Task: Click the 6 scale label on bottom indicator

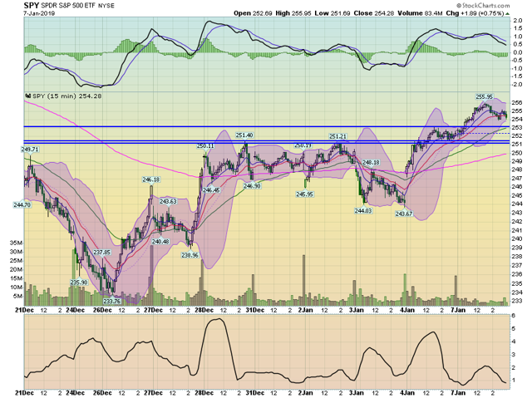Action: (514, 316)
